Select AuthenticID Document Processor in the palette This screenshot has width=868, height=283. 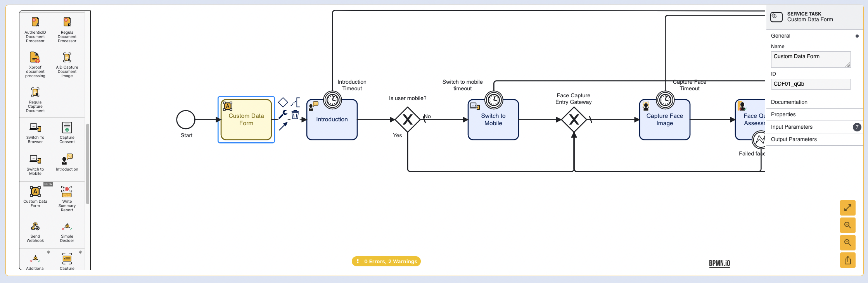(x=35, y=29)
